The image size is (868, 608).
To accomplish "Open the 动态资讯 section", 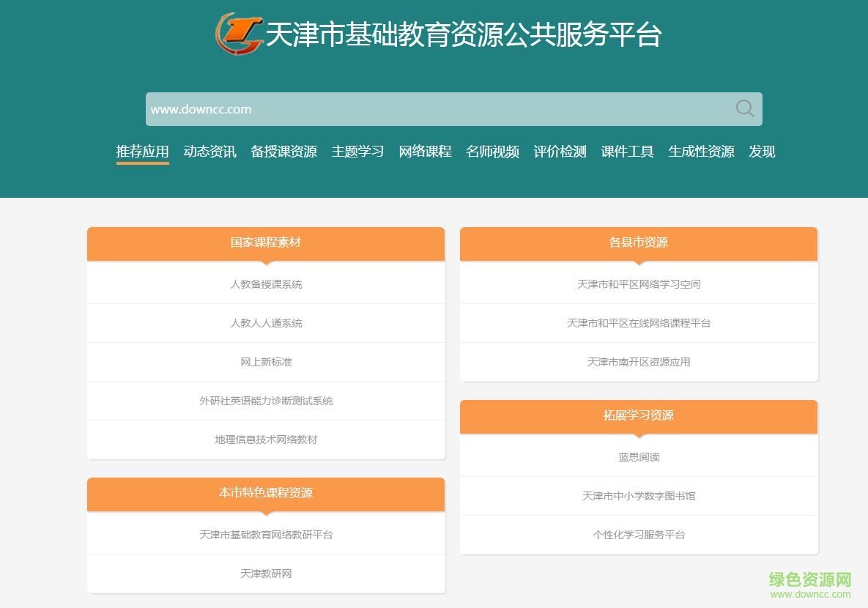I will pyautogui.click(x=209, y=152).
